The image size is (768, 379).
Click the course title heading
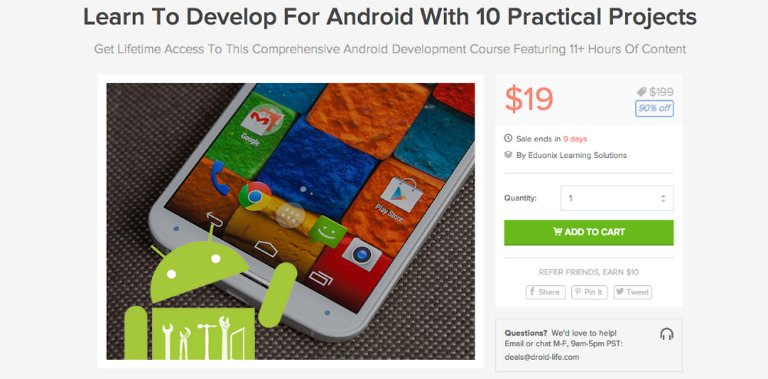[x=390, y=17]
